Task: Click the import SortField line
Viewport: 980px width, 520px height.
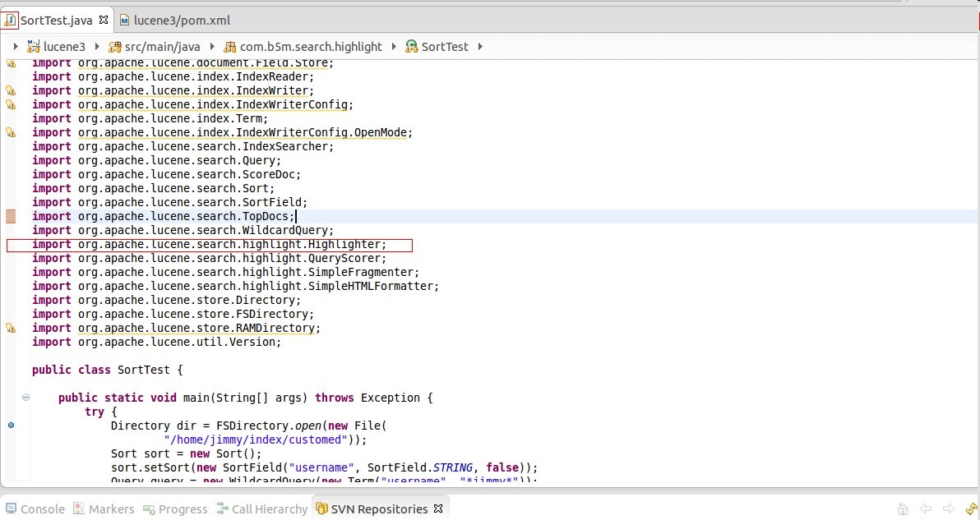Action: point(170,202)
